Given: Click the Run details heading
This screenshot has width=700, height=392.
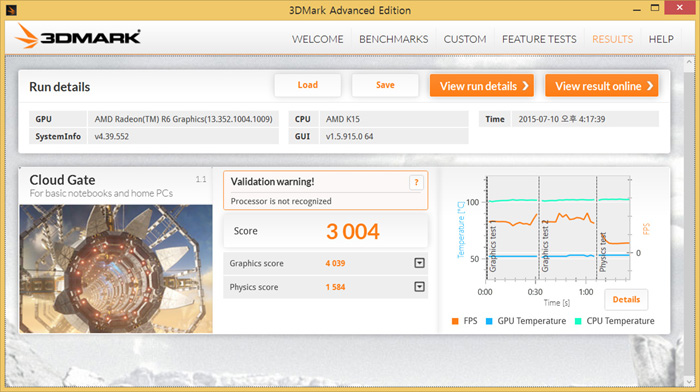Looking at the screenshot, I should click(59, 87).
